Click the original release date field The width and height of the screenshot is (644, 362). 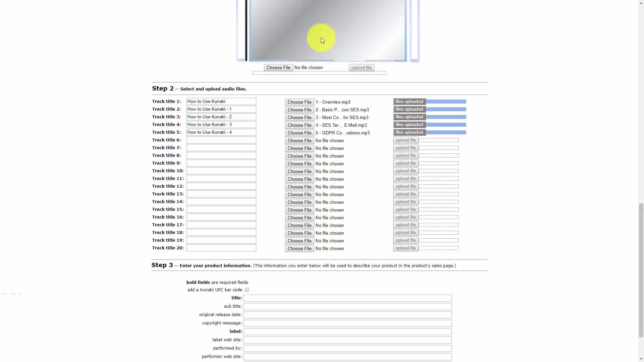click(x=347, y=315)
